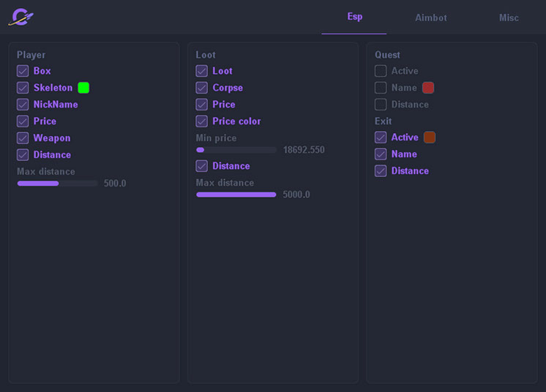The image size is (546, 392).
Task: Disable the Price color checkbox
Action: pyautogui.click(x=202, y=121)
